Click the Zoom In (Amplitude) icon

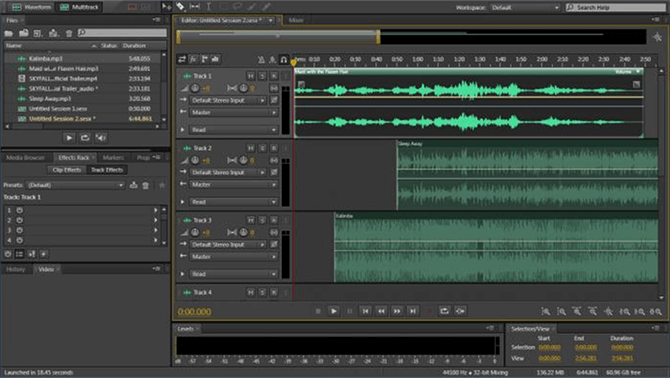coord(546,311)
